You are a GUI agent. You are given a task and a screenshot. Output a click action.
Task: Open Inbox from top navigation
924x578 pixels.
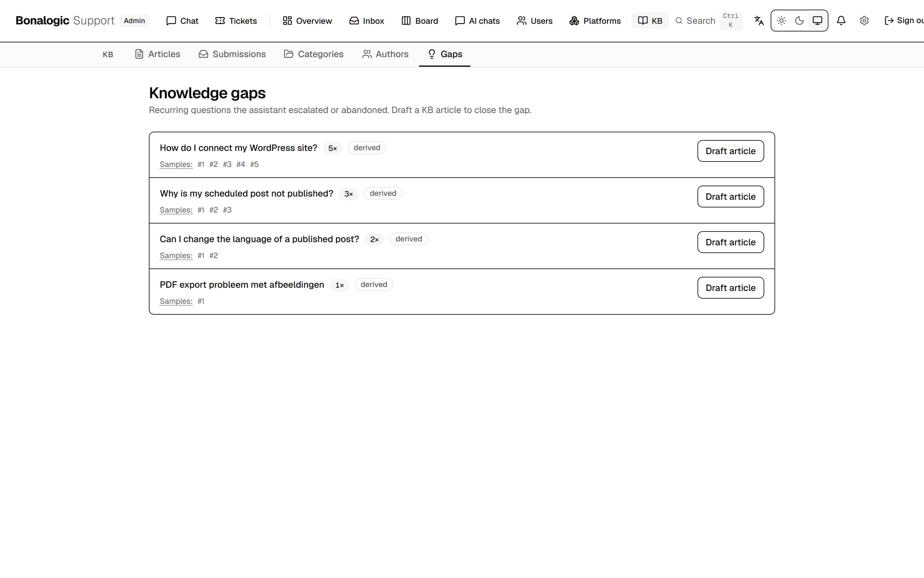click(x=366, y=21)
